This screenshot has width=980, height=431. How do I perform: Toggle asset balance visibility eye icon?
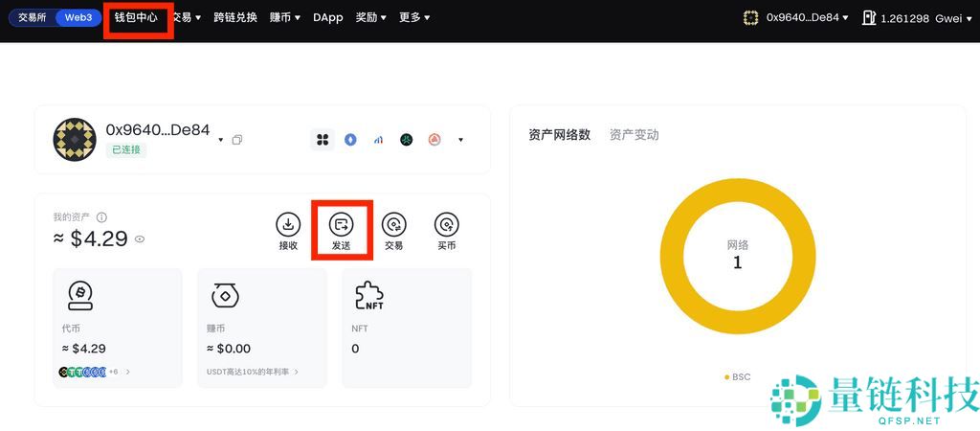tap(140, 238)
